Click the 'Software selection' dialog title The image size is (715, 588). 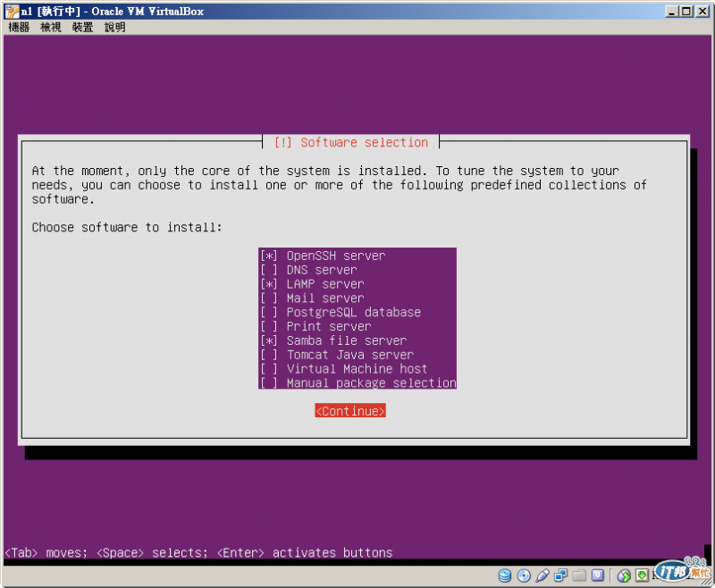coord(350,142)
